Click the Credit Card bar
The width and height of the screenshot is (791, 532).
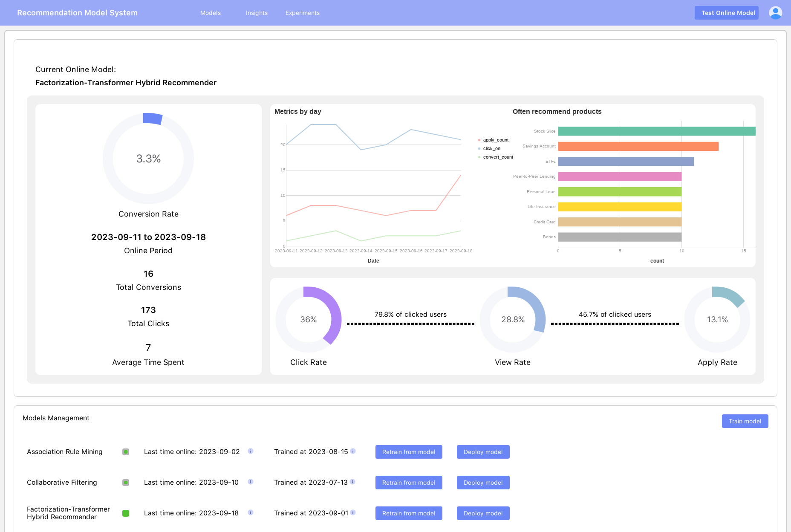(620, 222)
